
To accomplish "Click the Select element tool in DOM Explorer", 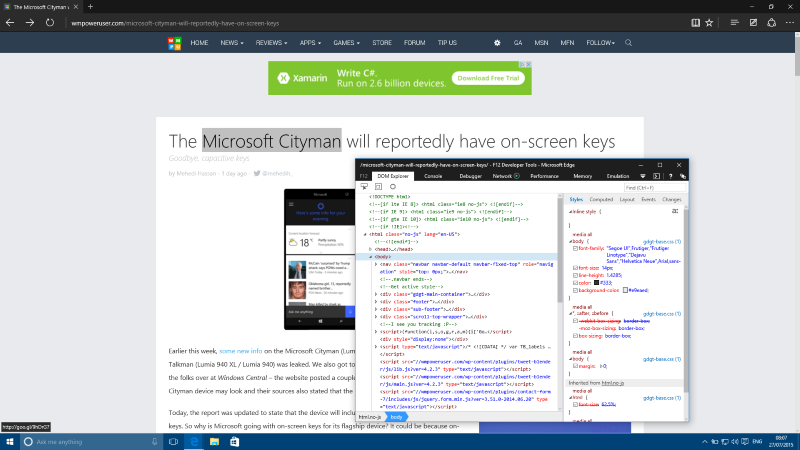I will (x=364, y=187).
